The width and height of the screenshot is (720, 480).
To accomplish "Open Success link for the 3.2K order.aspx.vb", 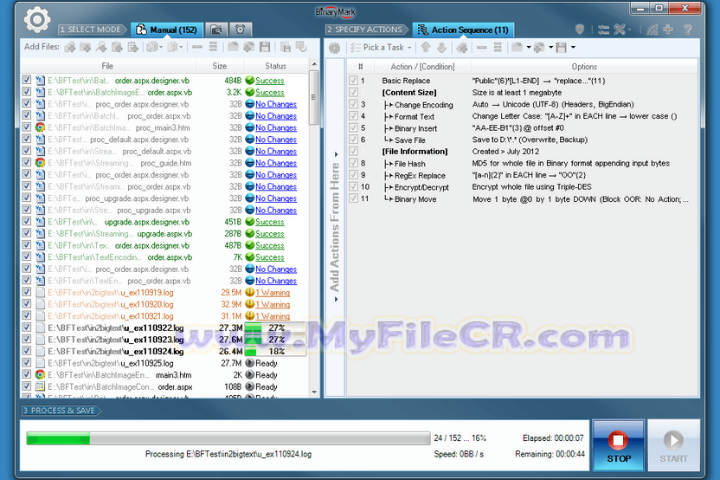I will [x=270, y=92].
